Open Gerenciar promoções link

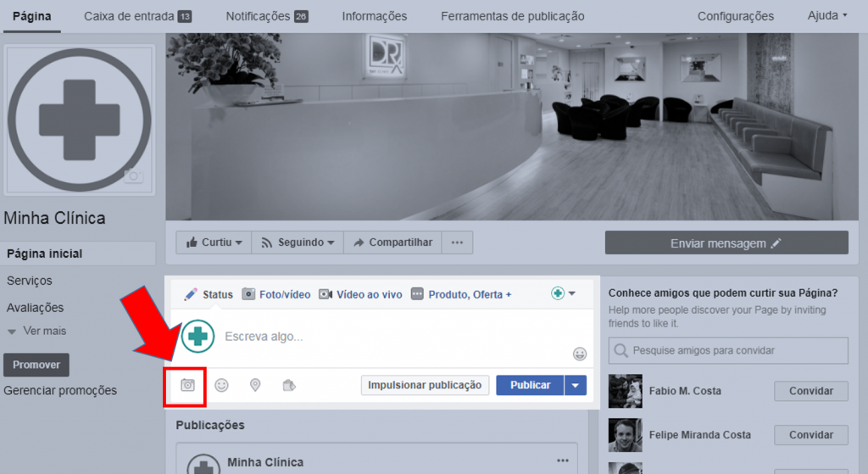click(x=60, y=390)
